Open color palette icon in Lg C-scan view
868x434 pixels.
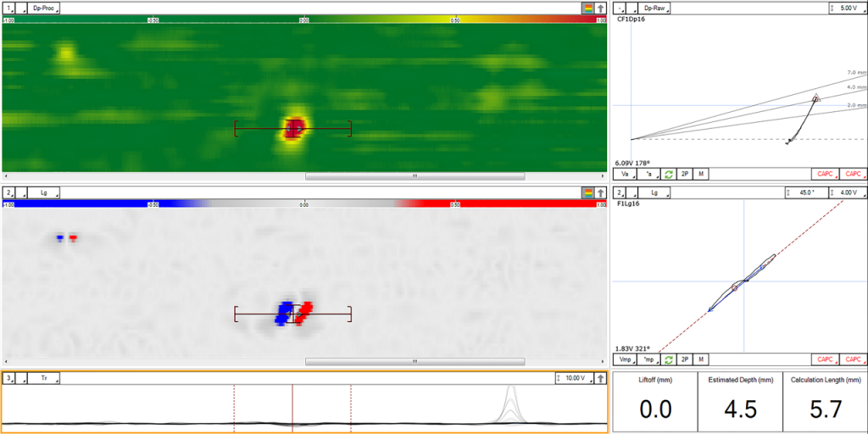coord(587,192)
